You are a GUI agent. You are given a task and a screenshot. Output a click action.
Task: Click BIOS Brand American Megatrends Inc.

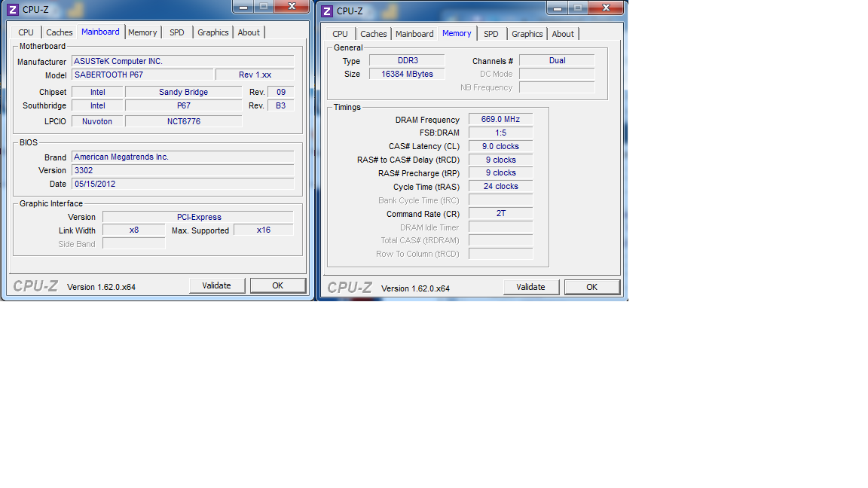pos(182,157)
